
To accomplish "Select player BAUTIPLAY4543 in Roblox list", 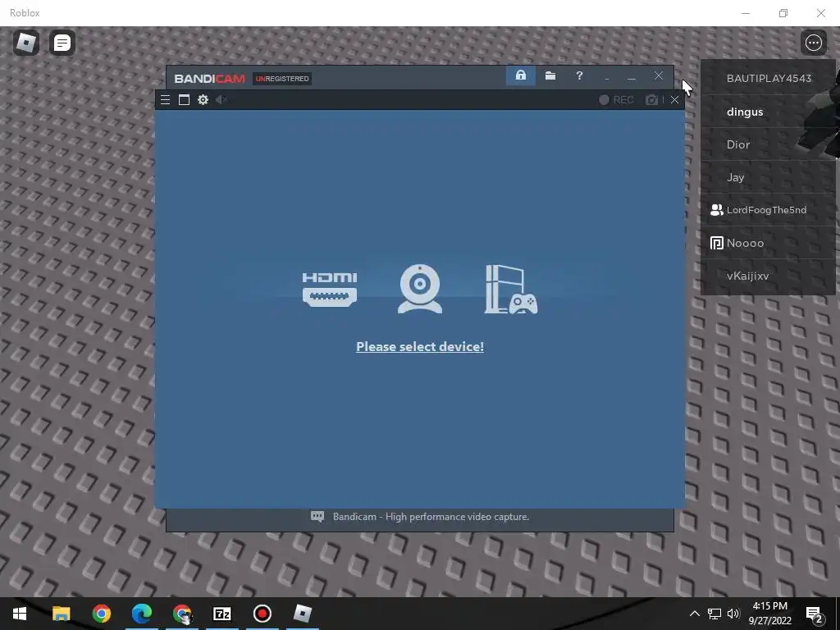I will 768,78.
